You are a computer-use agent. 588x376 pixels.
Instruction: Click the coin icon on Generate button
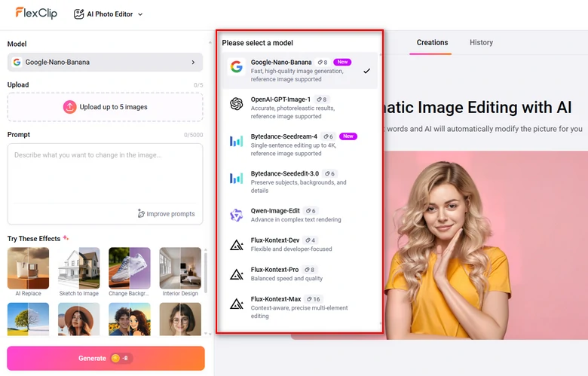click(115, 359)
